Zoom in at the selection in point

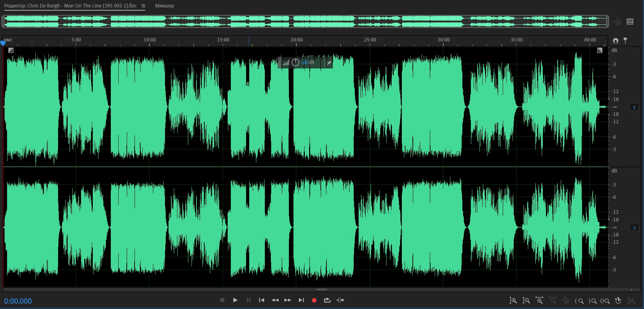[x=579, y=301]
